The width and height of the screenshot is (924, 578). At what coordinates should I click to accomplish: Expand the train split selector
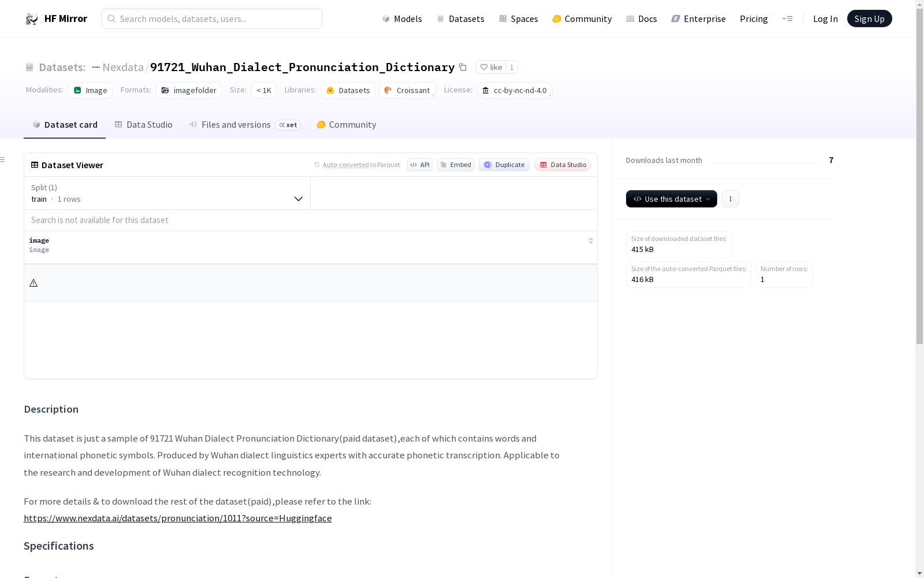pyautogui.click(x=167, y=193)
